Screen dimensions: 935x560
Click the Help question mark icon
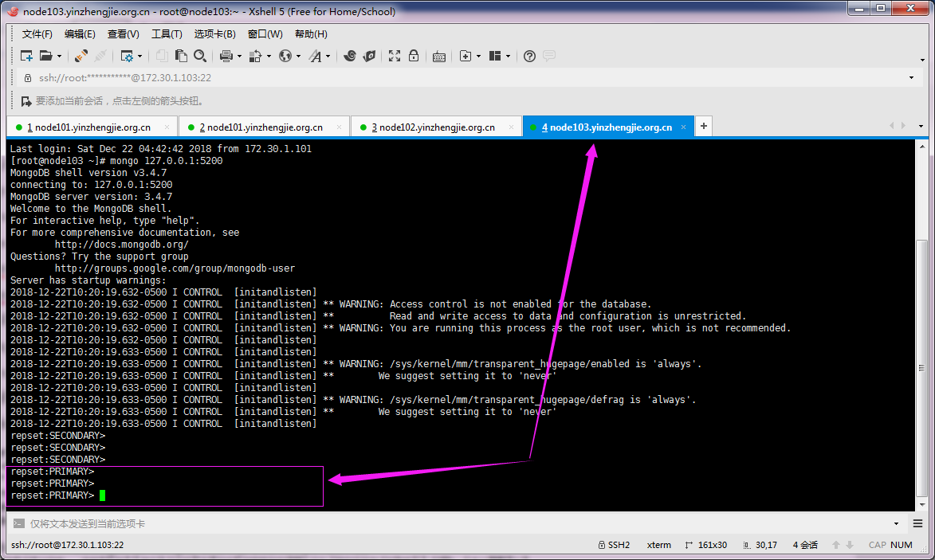[x=529, y=56]
